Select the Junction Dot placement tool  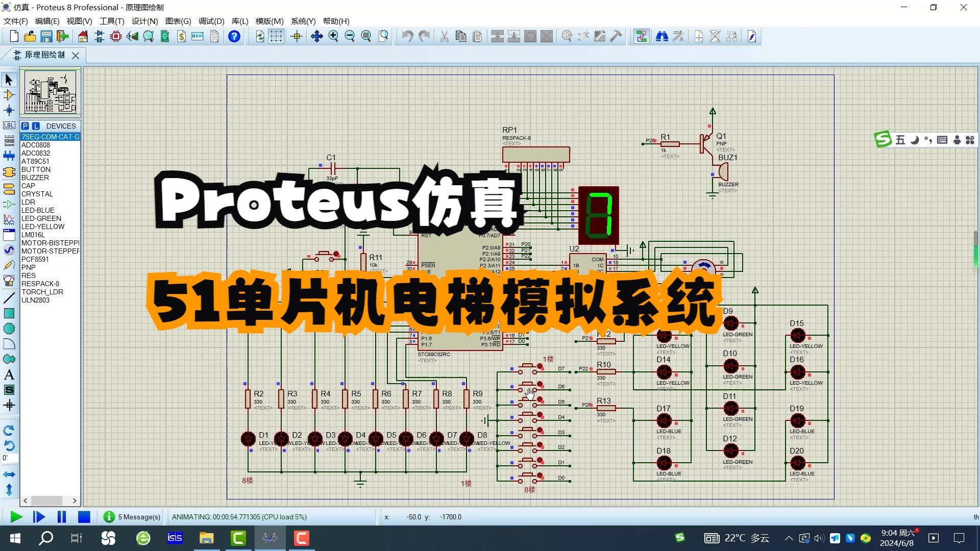(x=9, y=110)
